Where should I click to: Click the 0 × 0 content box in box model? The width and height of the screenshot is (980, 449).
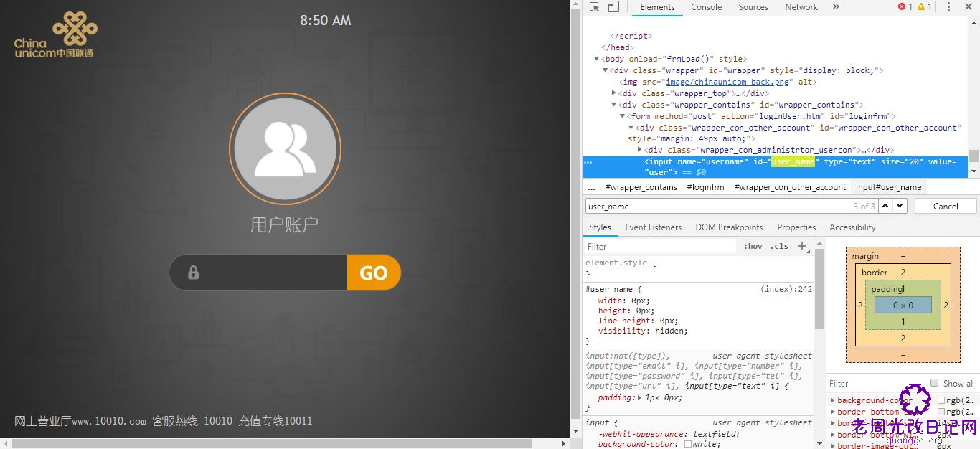(x=903, y=305)
